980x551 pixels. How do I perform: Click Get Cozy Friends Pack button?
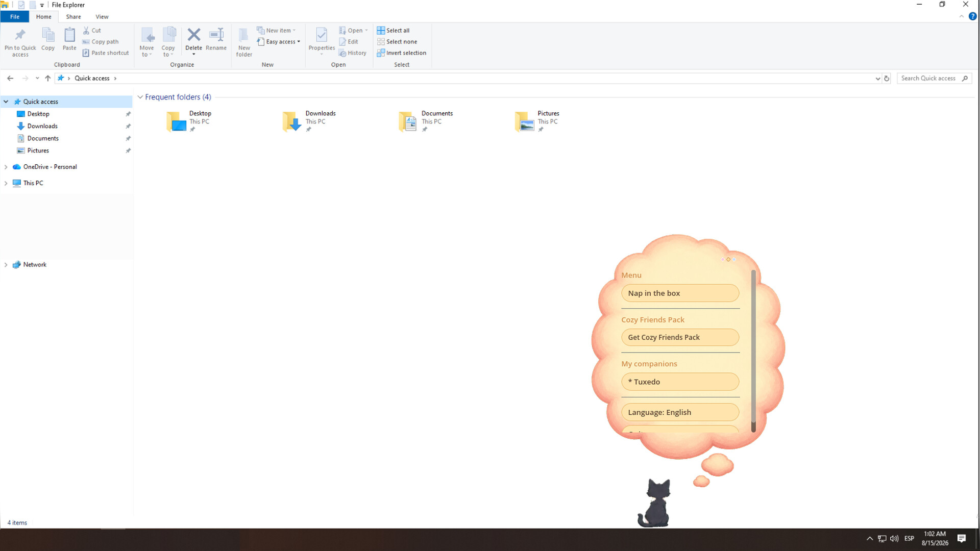(x=680, y=337)
